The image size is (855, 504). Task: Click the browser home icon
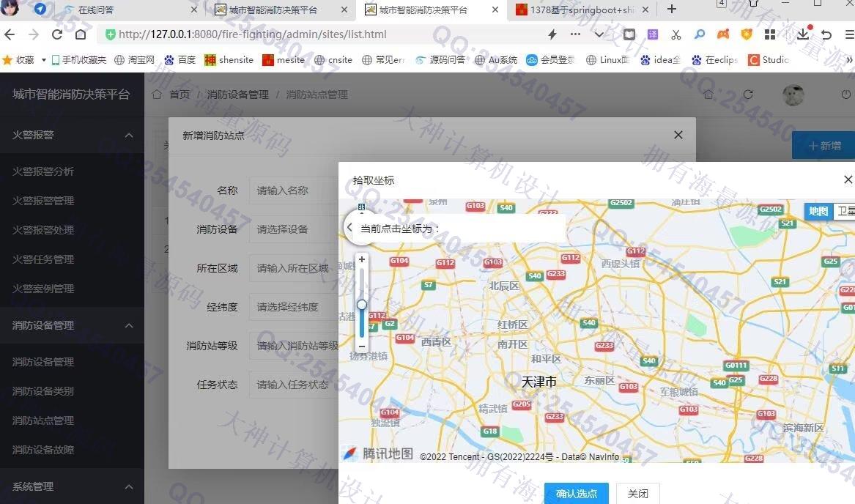click(x=81, y=34)
